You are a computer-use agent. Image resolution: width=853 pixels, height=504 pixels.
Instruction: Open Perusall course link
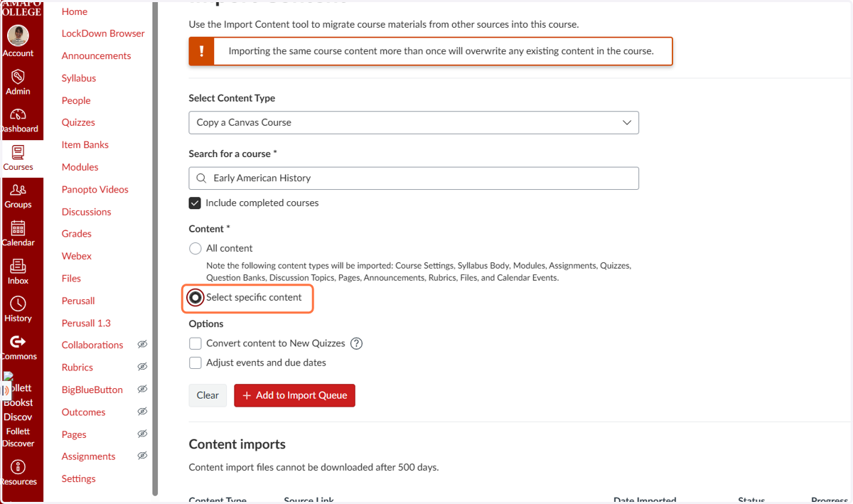[78, 301]
